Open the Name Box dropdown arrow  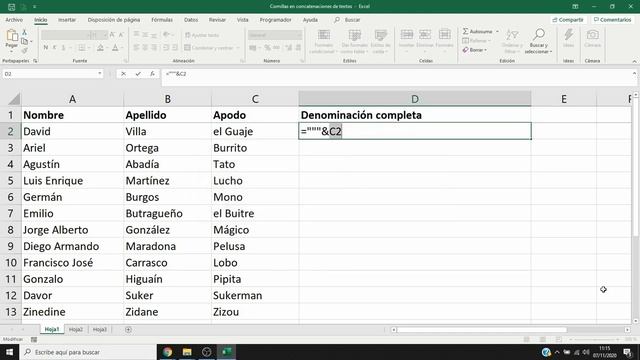pos(100,74)
